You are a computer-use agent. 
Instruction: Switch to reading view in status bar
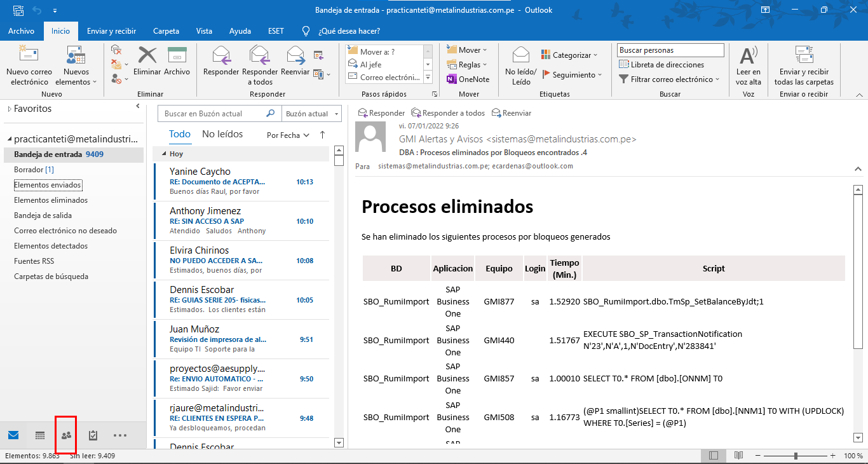(x=738, y=456)
